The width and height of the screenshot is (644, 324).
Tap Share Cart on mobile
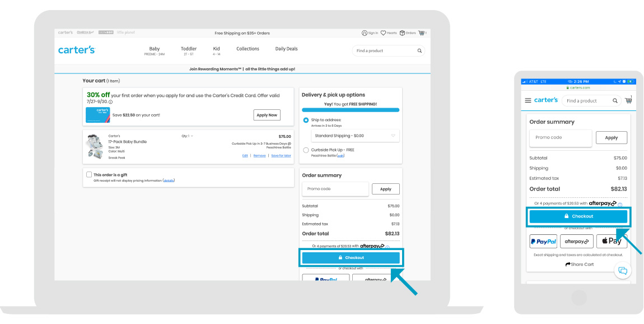(x=580, y=265)
